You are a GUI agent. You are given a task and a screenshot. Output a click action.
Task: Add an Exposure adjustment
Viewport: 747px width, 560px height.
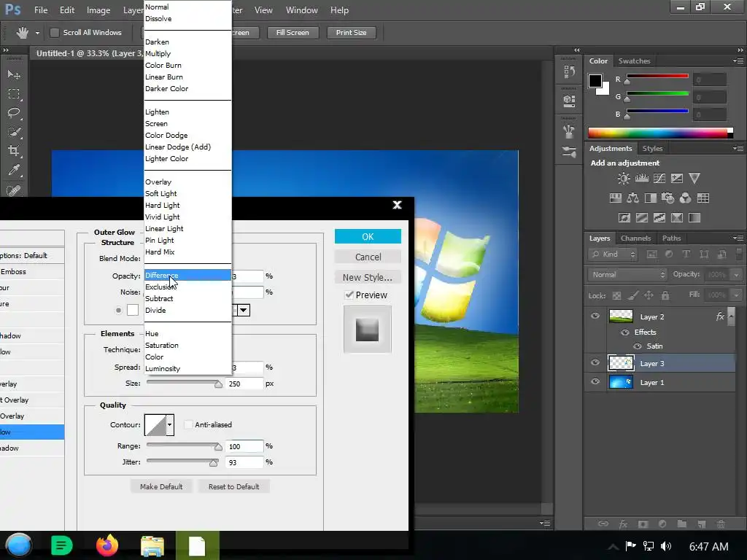click(x=676, y=179)
